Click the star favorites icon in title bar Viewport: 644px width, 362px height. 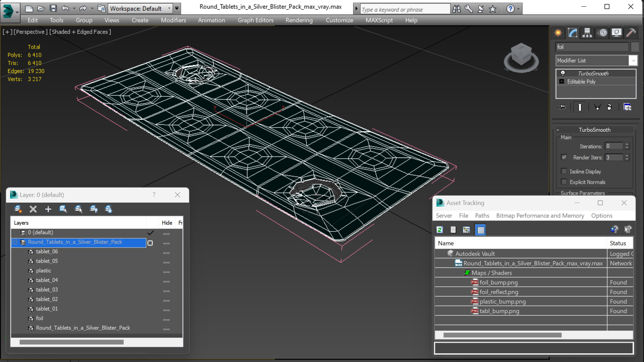pos(492,9)
